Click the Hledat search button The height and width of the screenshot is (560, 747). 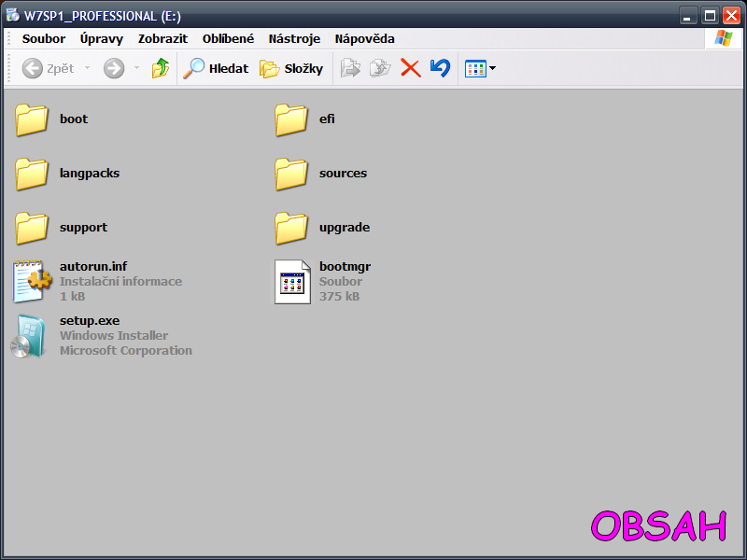(x=216, y=68)
